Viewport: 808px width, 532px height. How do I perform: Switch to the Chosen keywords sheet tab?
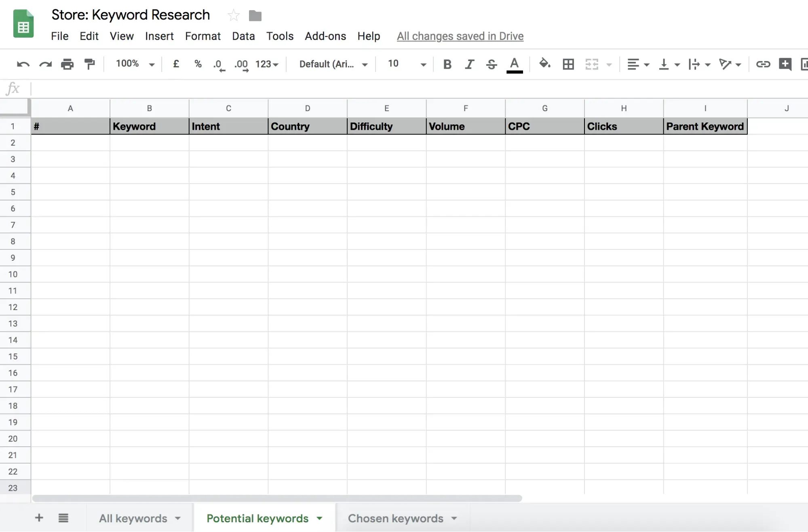[x=395, y=518]
